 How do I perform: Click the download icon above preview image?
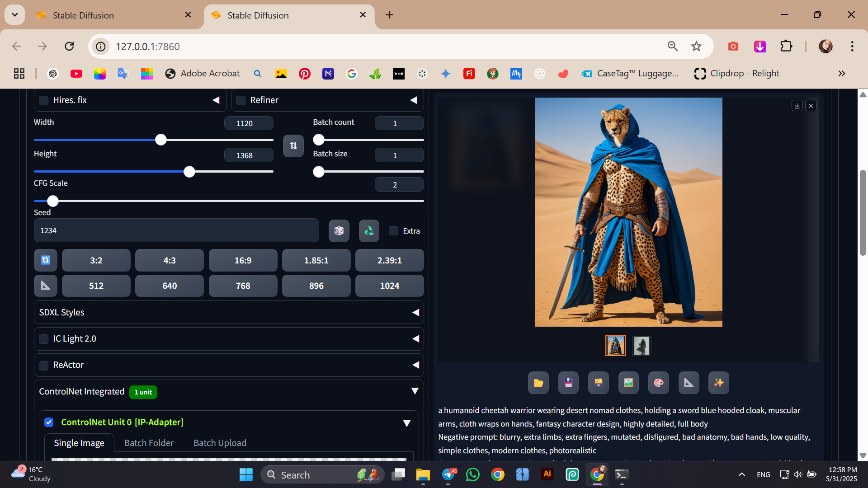(x=797, y=106)
